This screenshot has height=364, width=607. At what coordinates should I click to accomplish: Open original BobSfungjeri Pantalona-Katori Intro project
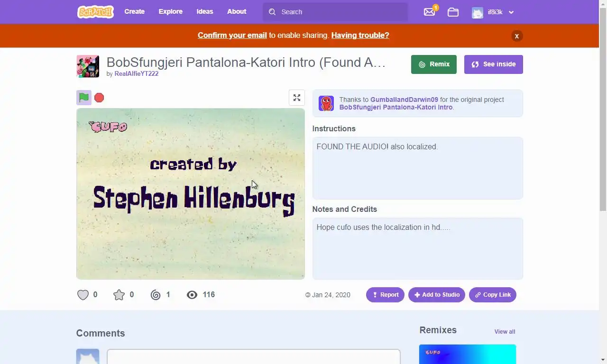coord(396,107)
